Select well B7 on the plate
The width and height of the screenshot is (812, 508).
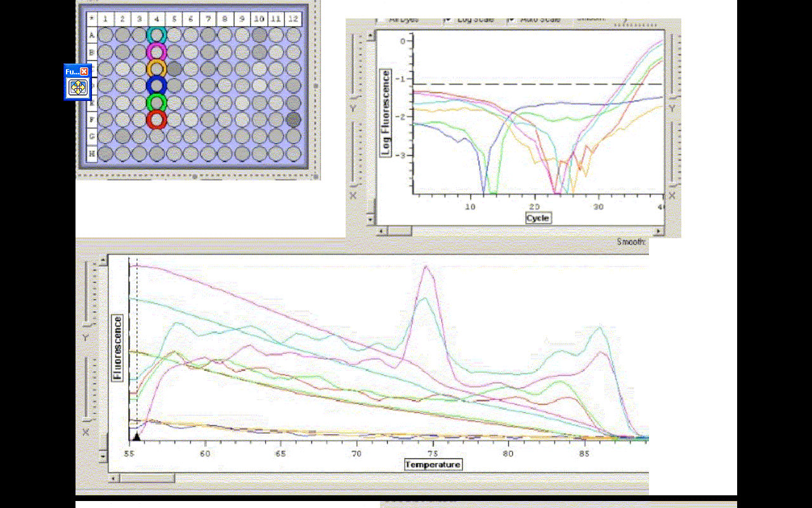click(x=208, y=52)
